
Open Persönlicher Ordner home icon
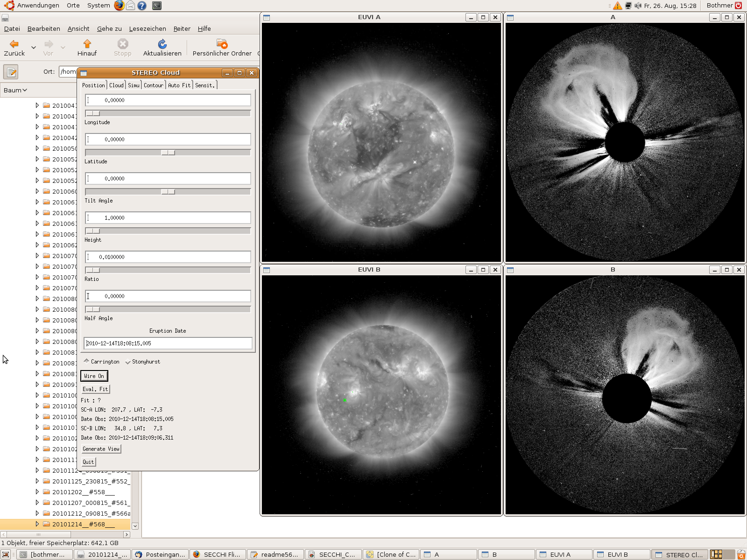[x=222, y=44]
